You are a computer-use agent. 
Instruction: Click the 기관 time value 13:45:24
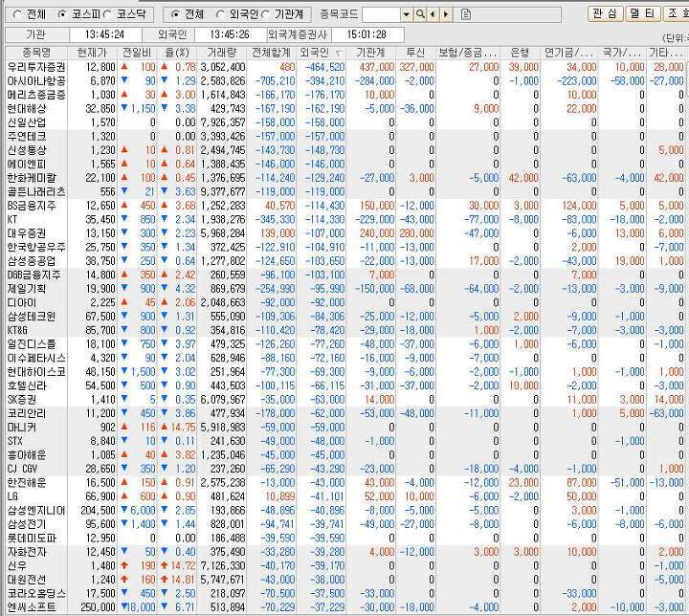click(104, 34)
